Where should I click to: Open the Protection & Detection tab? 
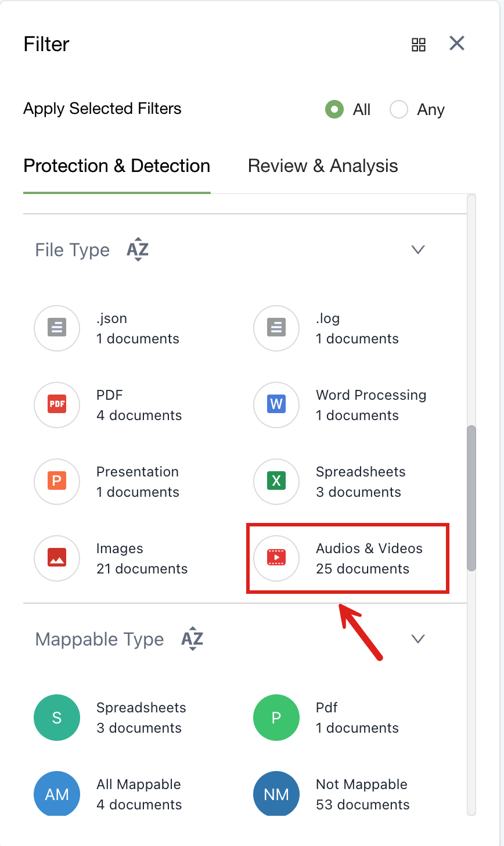pyautogui.click(x=117, y=166)
